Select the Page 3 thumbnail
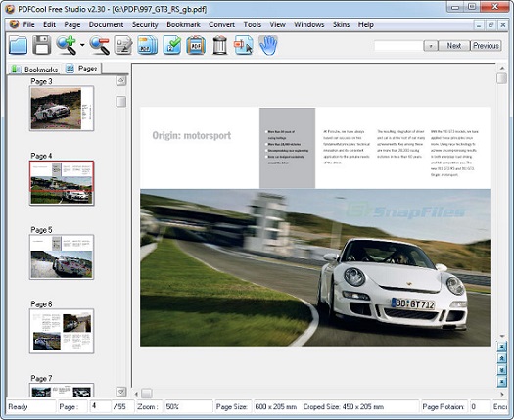Screen dimensions: 514x420 point(62,109)
